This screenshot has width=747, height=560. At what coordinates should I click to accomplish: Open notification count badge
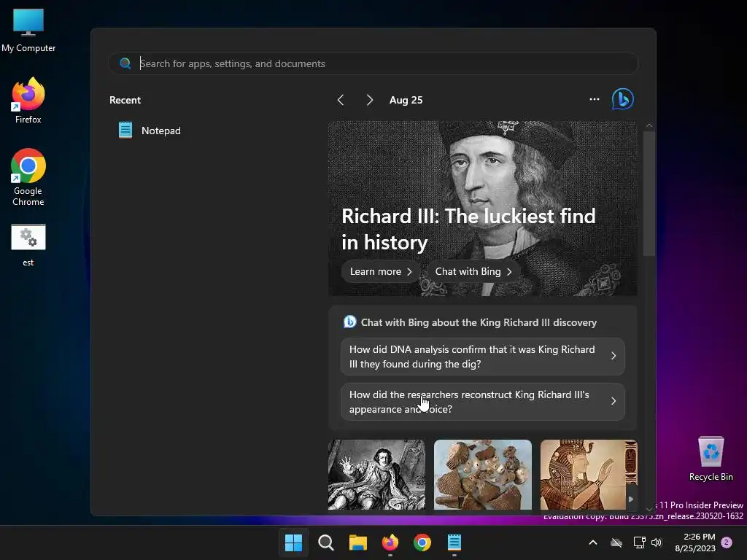point(727,542)
